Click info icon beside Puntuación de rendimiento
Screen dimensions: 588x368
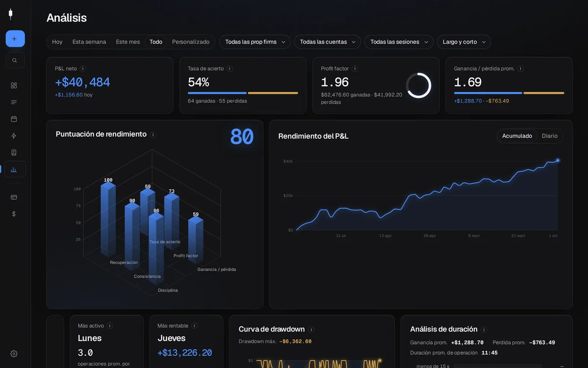(x=153, y=134)
